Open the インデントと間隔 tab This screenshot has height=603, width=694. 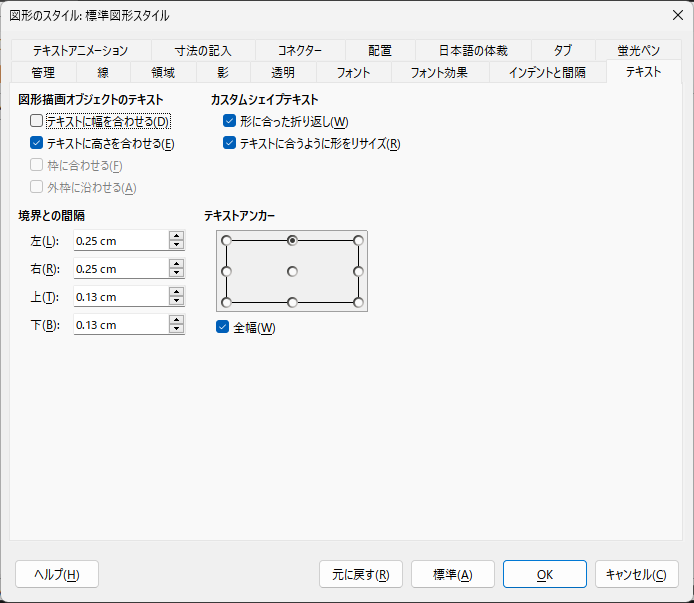547,72
